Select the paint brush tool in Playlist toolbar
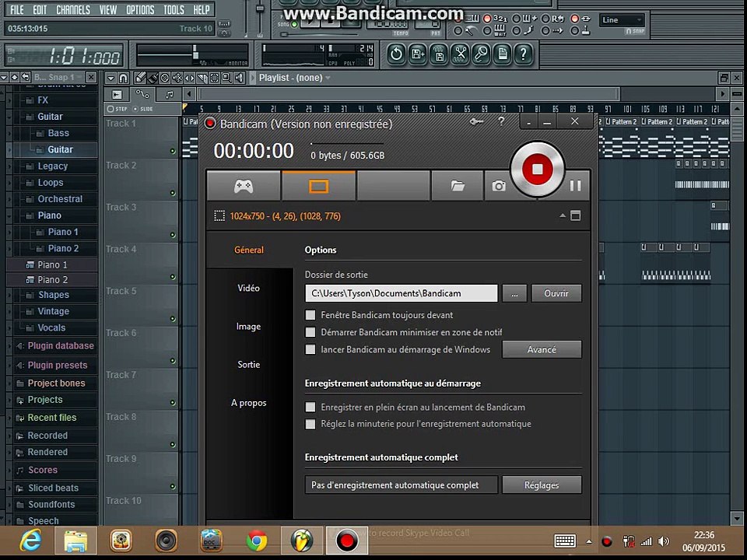 click(x=153, y=78)
